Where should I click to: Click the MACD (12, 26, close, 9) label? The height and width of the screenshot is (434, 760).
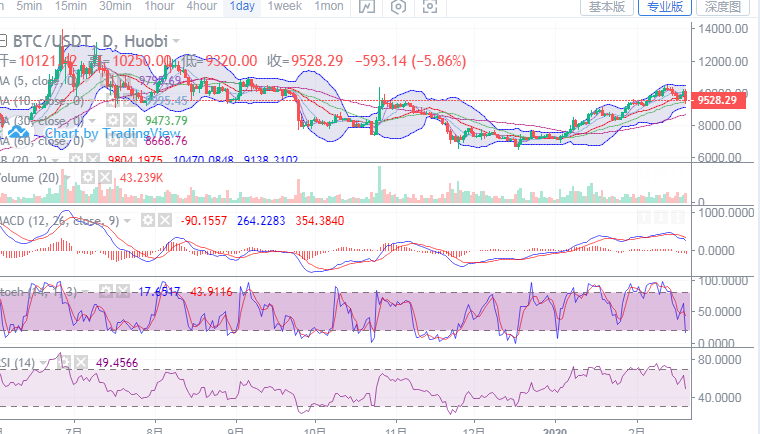[x=59, y=221]
